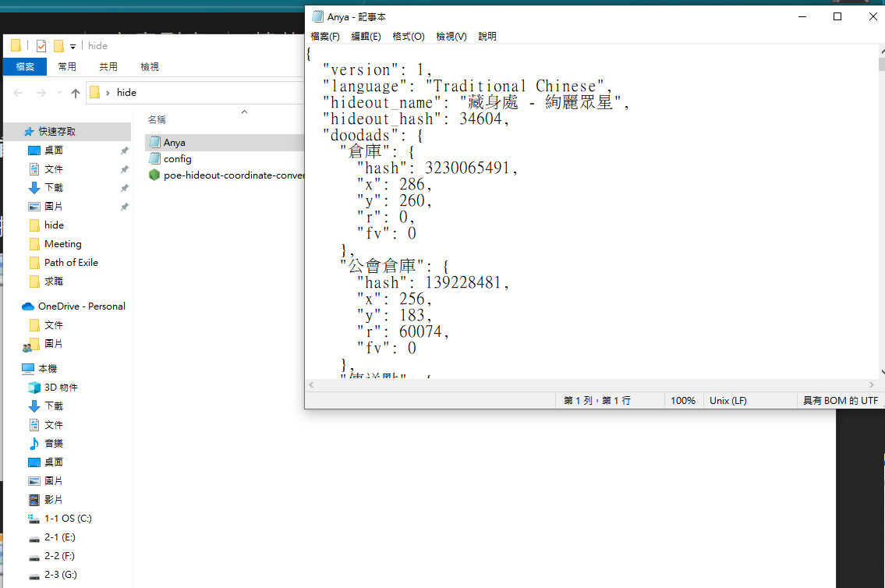The width and height of the screenshot is (885, 588).
Task: Click Notepad horizontal scrollbar left arrow
Action: click(x=312, y=385)
